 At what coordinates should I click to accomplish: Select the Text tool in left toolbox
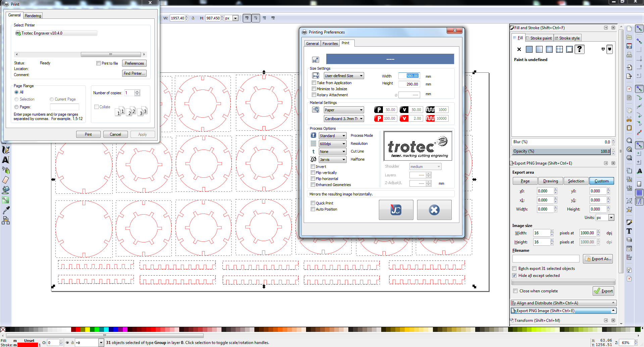pyautogui.click(x=6, y=160)
